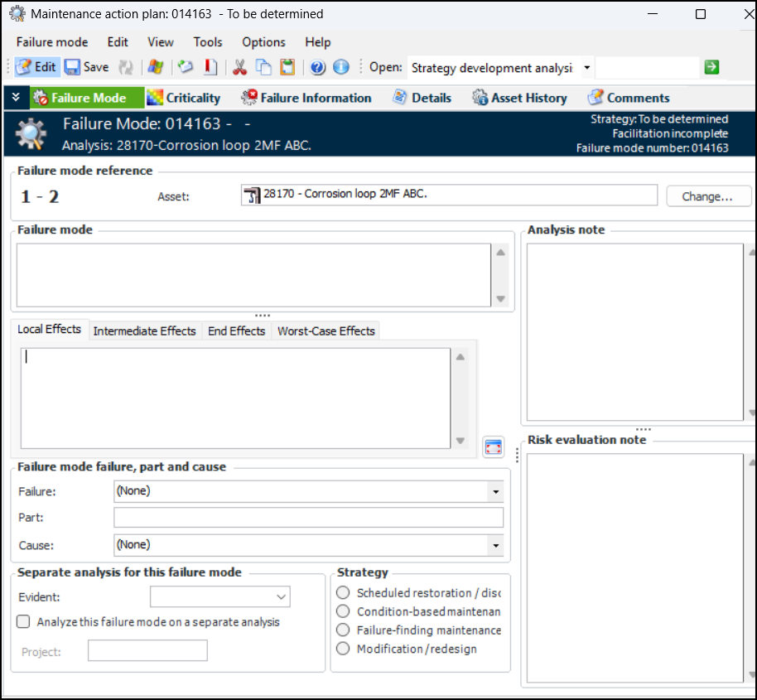Select Failure-finding maintenance radio button

[x=343, y=630]
